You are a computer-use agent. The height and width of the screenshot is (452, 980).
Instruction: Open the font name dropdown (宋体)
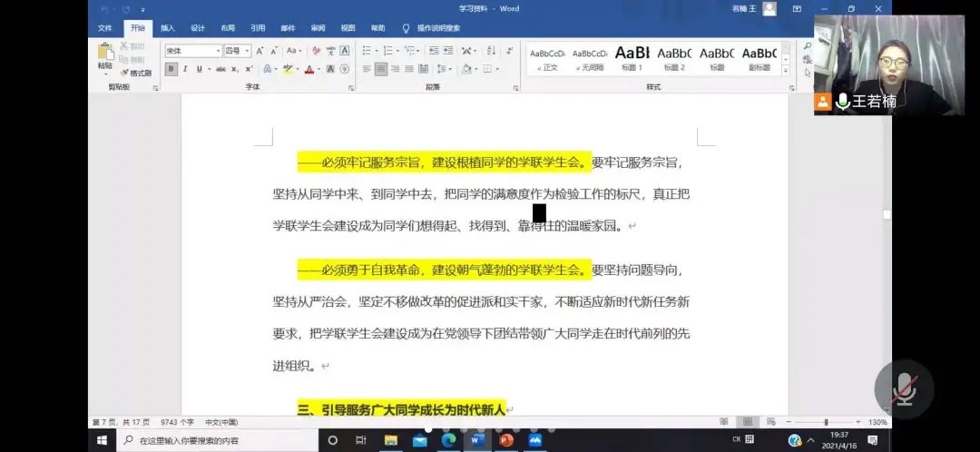tap(192, 51)
